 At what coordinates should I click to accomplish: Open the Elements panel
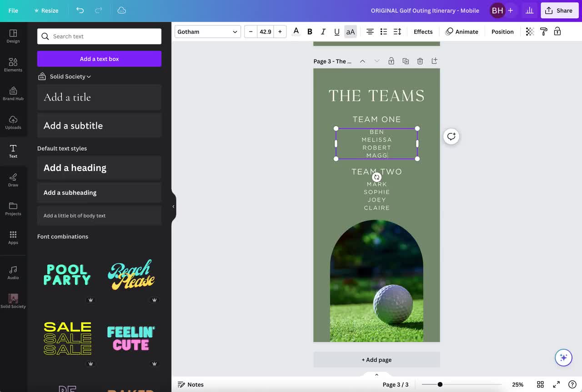click(13, 65)
